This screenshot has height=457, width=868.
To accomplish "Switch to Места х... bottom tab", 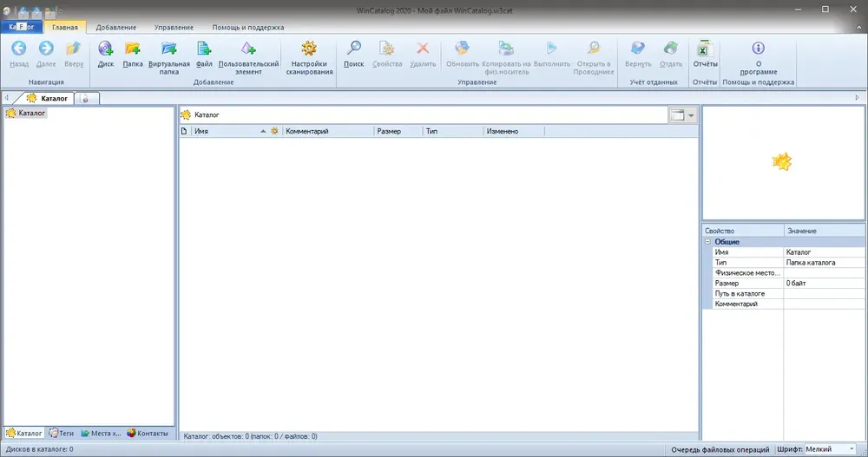I will click(101, 434).
